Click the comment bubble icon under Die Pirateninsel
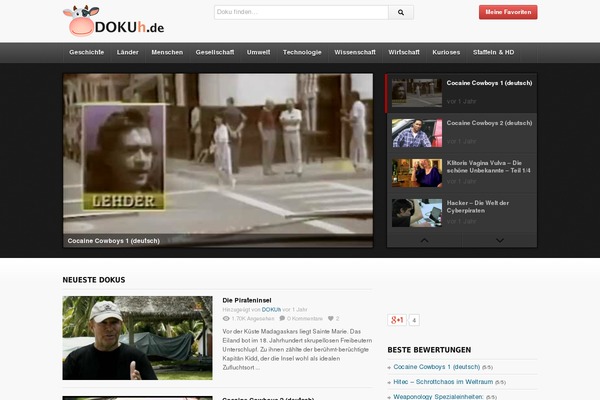Viewport: 600px width, 400px height. click(282, 318)
